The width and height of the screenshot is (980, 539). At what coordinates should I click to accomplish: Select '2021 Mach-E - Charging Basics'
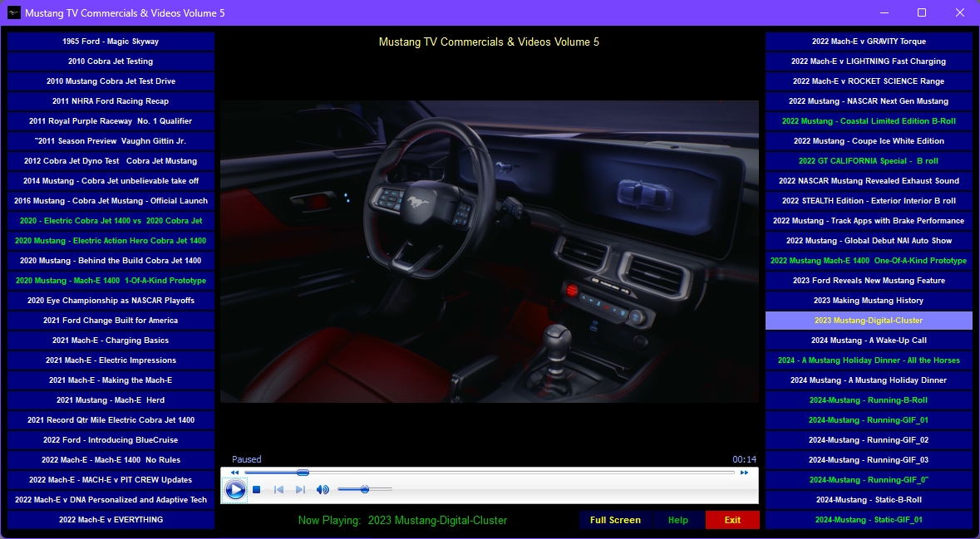[x=111, y=341]
